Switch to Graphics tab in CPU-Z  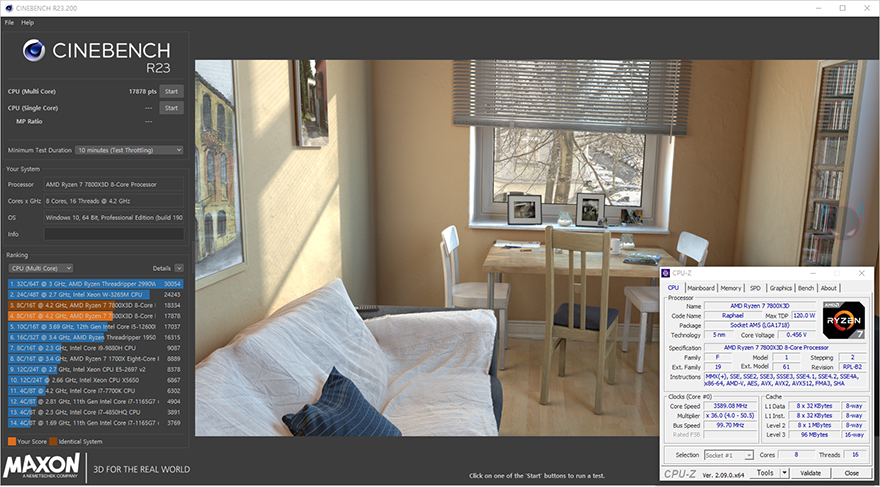click(x=781, y=288)
